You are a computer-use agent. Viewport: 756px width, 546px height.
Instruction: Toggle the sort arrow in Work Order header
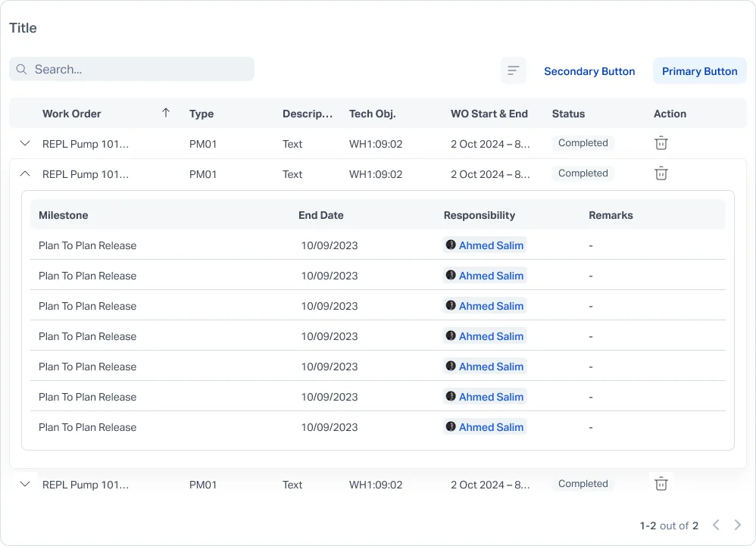(x=166, y=114)
